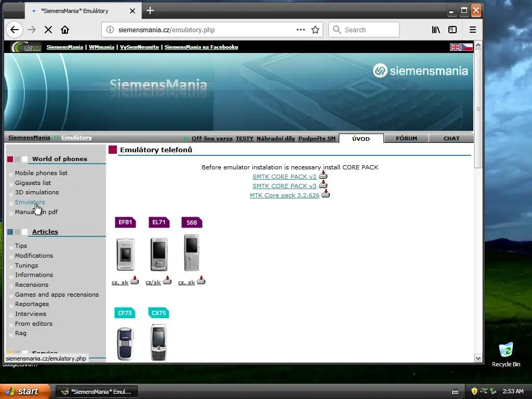Viewport: 532px width, 399px height.
Task: Click cz, sk link under S68
Action: [x=187, y=282]
